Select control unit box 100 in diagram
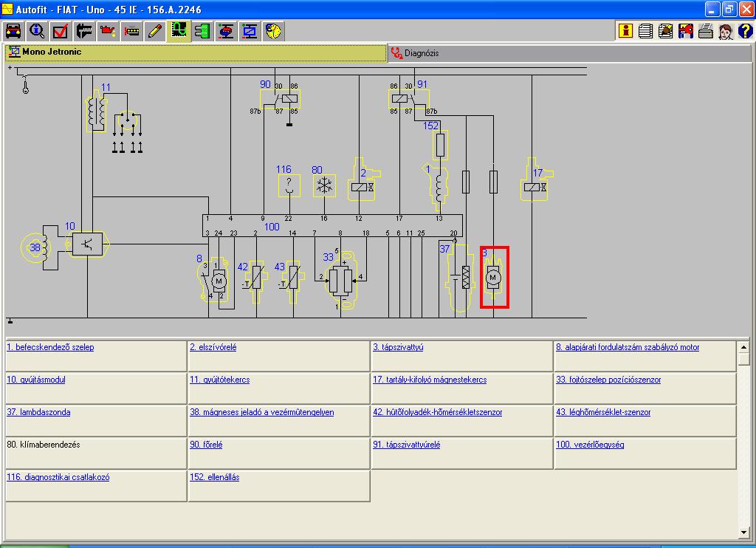The image size is (756, 548). pos(333,226)
